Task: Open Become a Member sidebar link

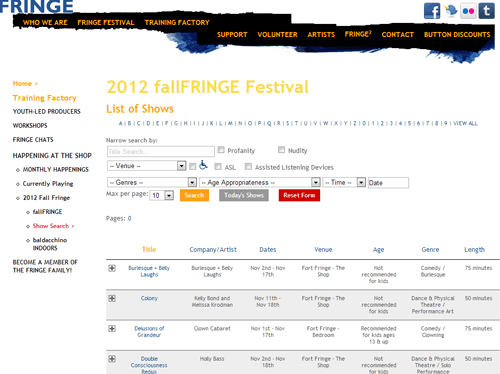Action: pyautogui.click(x=45, y=266)
